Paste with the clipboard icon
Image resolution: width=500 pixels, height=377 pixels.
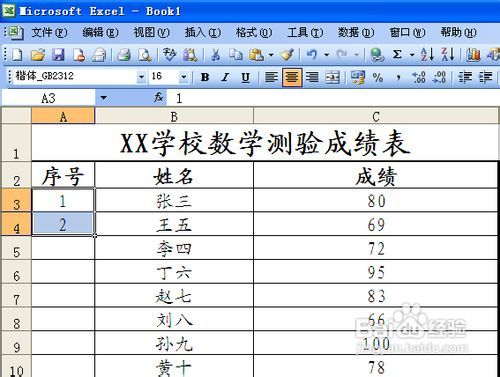(x=257, y=55)
